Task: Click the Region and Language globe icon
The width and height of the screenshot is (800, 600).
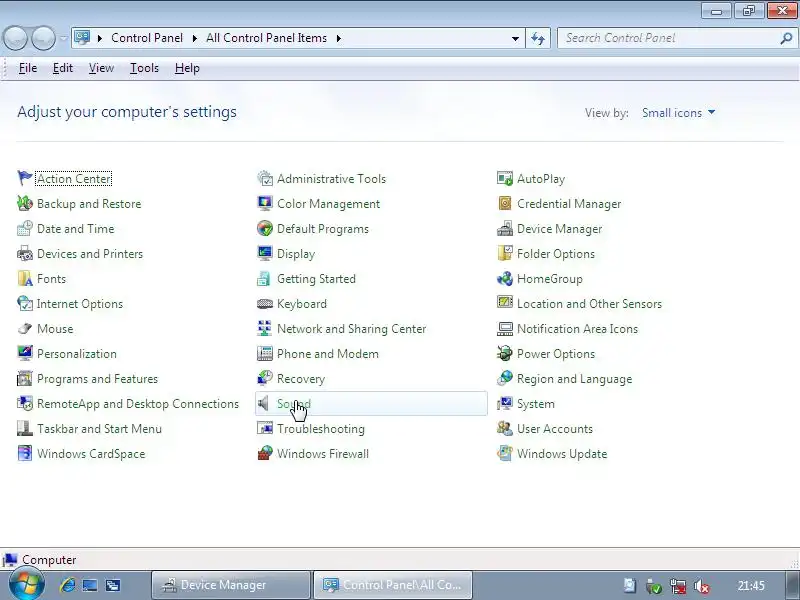Action: click(x=505, y=379)
